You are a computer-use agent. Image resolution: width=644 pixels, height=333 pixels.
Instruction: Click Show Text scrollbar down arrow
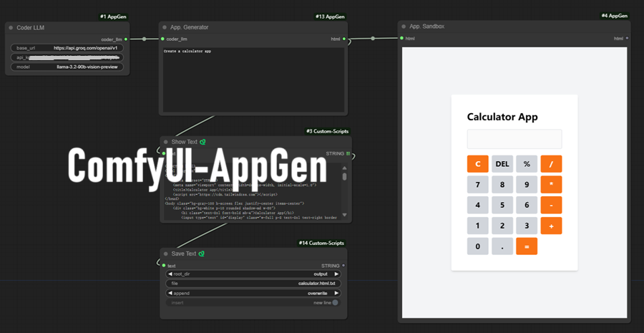[x=345, y=215]
